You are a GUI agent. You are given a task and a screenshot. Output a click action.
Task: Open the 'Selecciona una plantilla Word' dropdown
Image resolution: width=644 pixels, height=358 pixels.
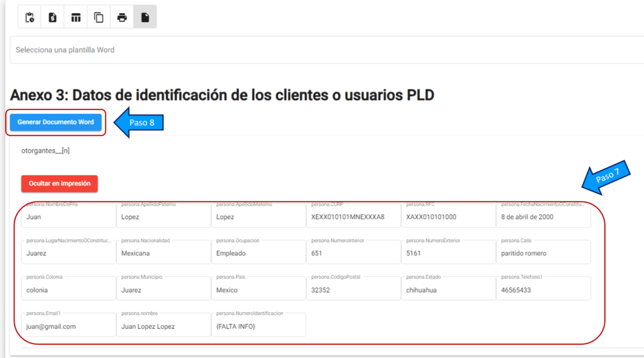327,50
